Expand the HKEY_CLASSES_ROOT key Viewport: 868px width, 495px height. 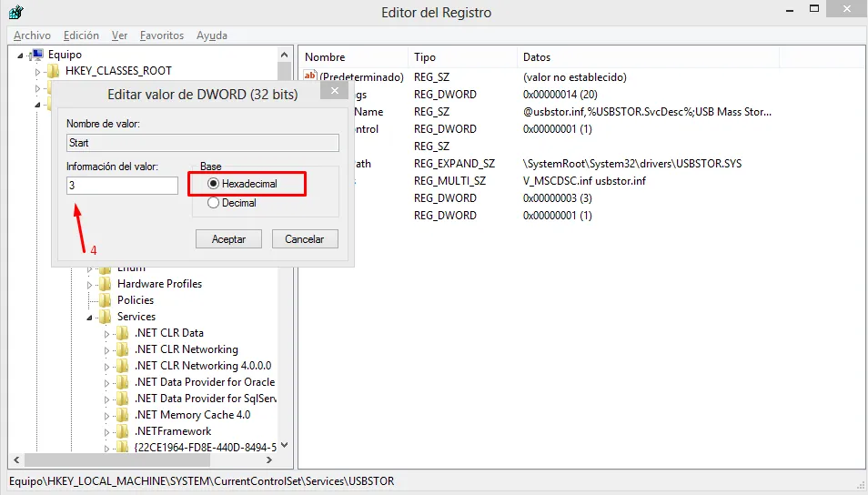[37, 71]
